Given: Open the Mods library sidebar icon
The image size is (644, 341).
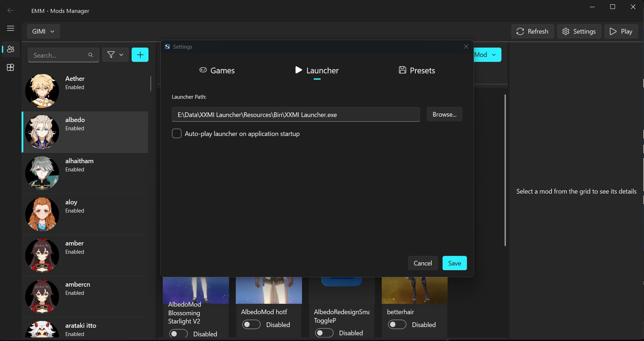Looking at the screenshot, I should point(10,67).
